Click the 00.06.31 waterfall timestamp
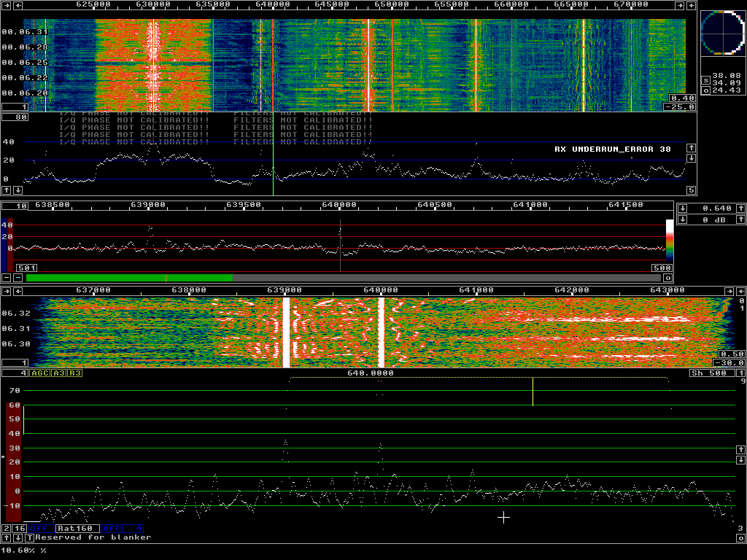The image size is (747, 560). pyautogui.click(x=24, y=32)
